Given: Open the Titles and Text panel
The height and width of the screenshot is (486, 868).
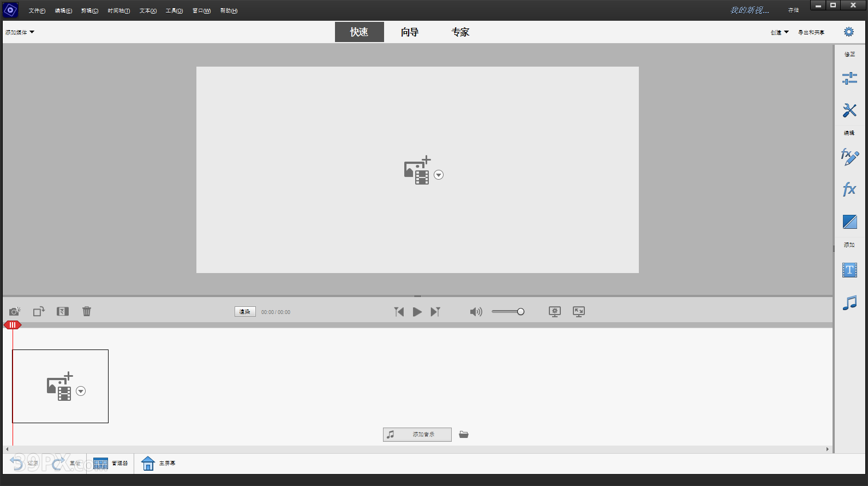Looking at the screenshot, I should click(x=849, y=270).
